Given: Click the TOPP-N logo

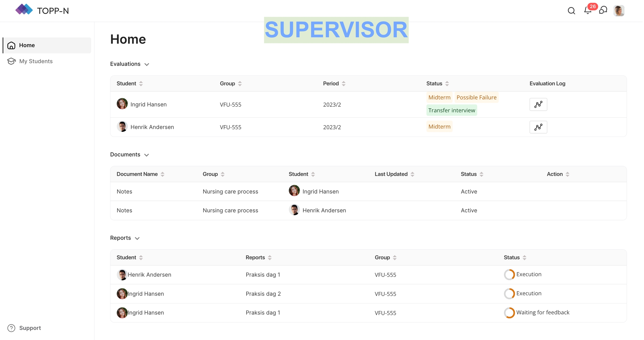Looking at the screenshot, I should (24, 10).
